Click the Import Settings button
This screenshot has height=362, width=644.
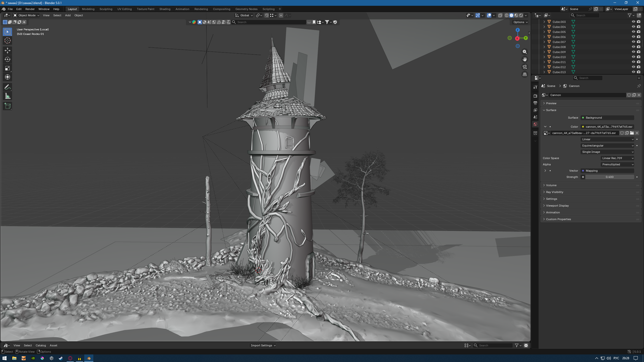(x=263, y=345)
